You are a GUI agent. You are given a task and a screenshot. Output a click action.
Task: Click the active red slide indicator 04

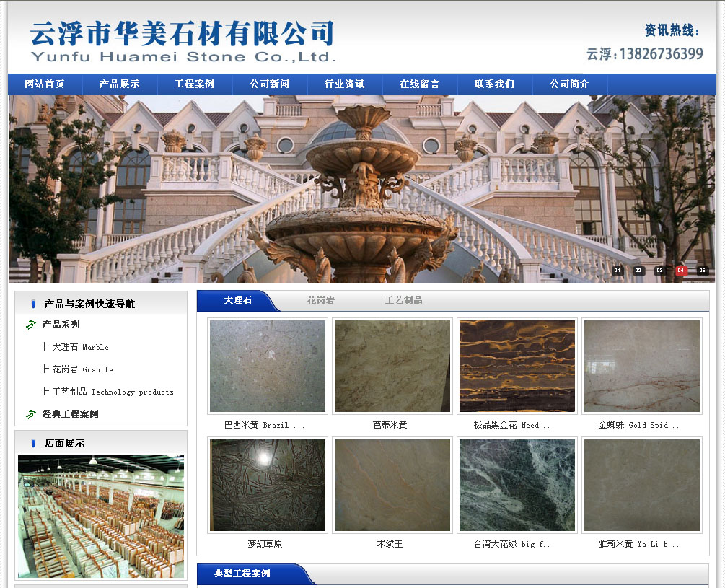click(x=681, y=271)
